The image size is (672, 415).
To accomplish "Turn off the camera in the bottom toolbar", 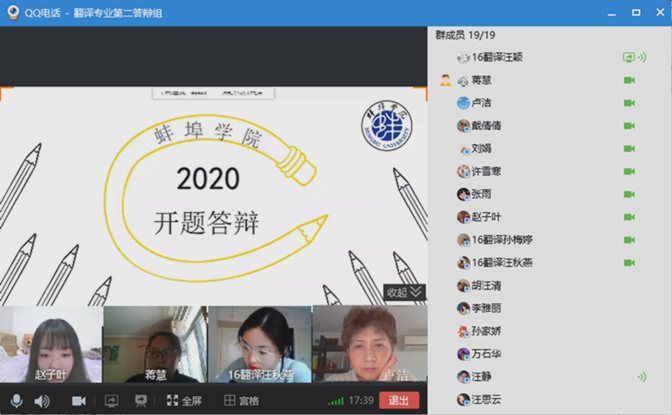I will point(78,401).
